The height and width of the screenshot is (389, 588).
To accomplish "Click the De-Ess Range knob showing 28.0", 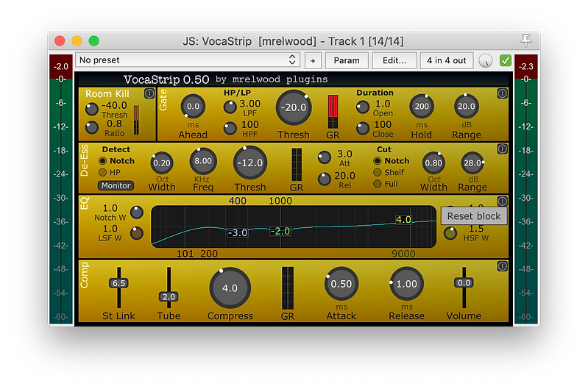I will [x=472, y=163].
